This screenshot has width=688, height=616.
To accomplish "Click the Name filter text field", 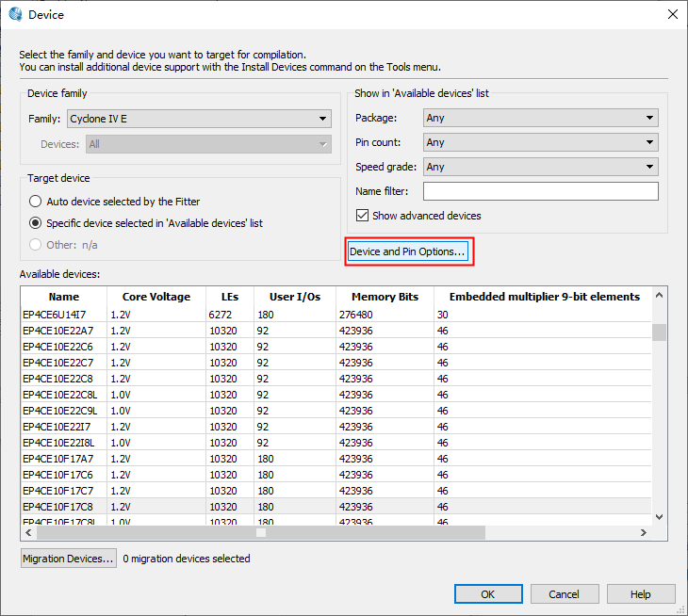I will click(540, 191).
